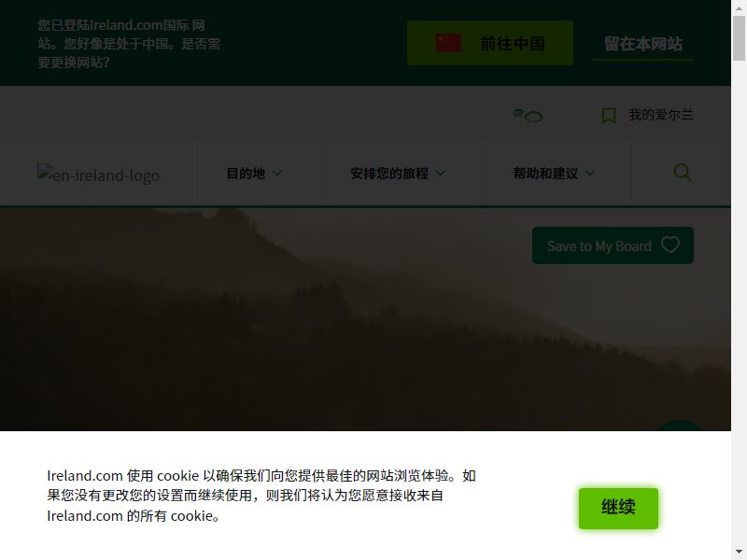Click the China flag icon
The height and width of the screenshot is (560, 747).
(448, 43)
